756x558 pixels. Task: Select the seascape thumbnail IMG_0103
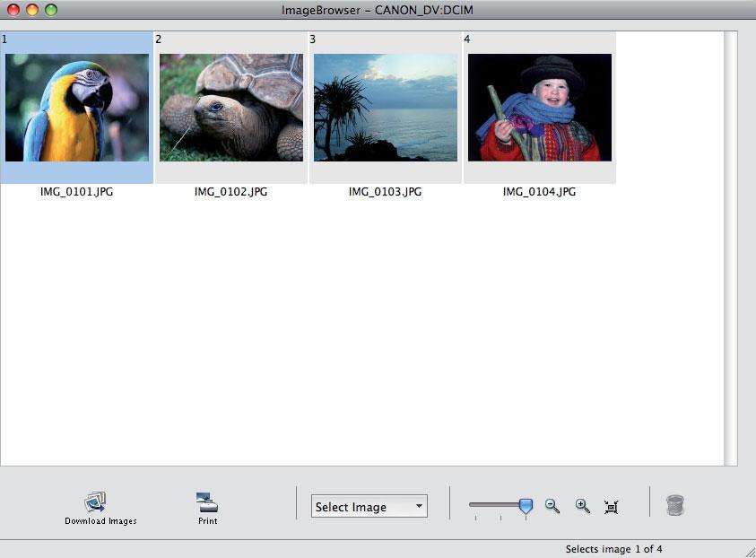386,108
